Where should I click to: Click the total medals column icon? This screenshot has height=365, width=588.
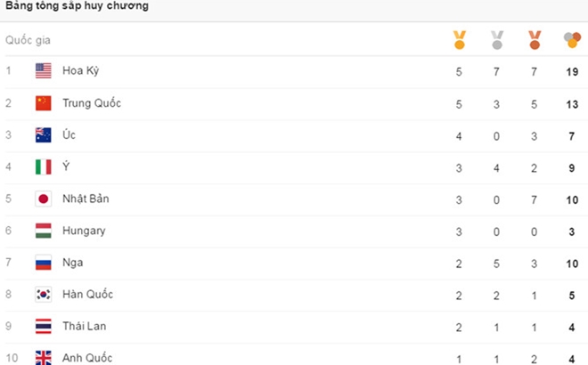572,40
